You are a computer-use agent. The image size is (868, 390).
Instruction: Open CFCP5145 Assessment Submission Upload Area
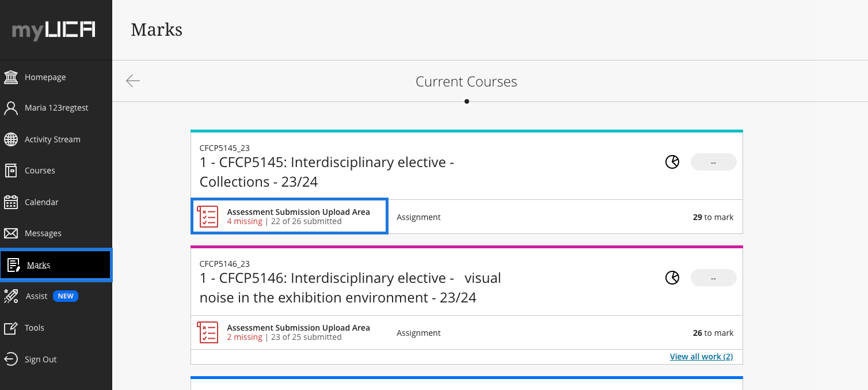click(x=298, y=212)
